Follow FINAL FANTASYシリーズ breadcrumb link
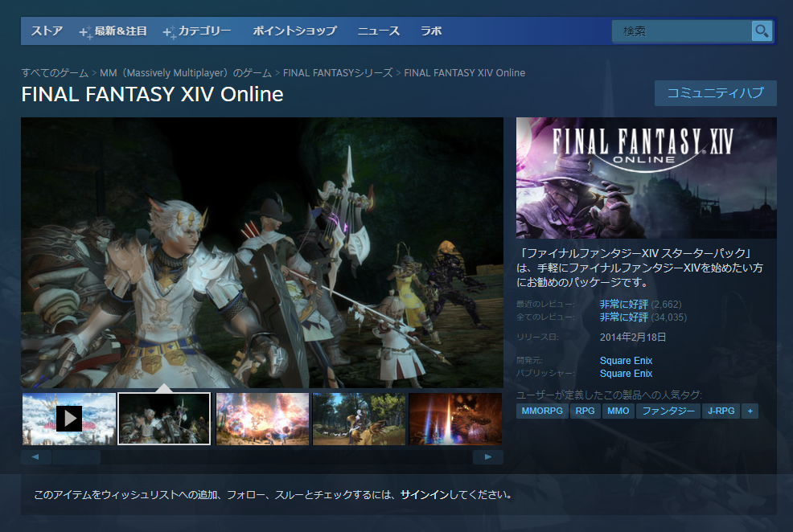This screenshot has width=793, height=532. tap(338, 73)
